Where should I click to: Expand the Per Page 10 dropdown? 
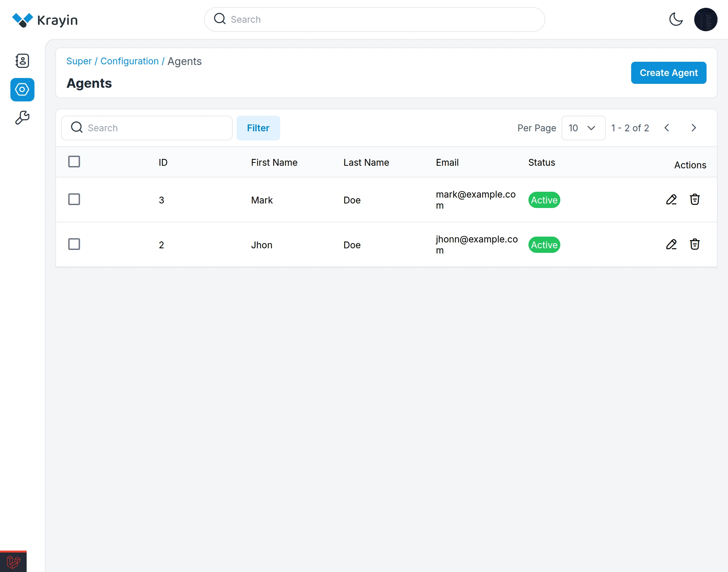(583, 128)
